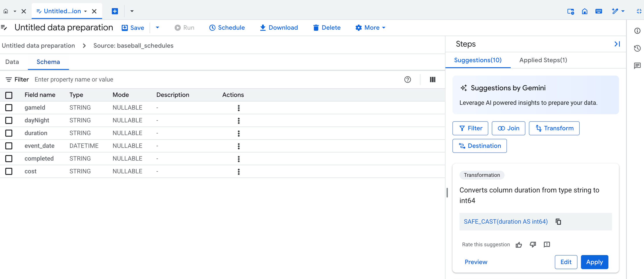Open the new tab dropdown arrow
Screen dimensions: 644x279
click(x=132, y=11)
